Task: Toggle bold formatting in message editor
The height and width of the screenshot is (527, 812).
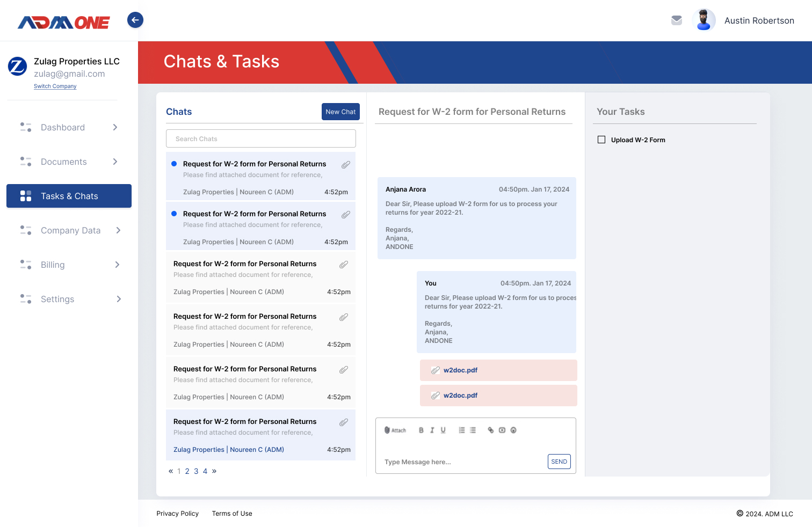Action: (x=421, y=430)
